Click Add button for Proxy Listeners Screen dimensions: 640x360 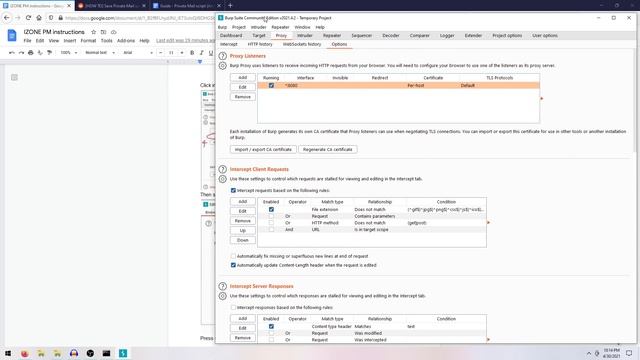(x=242, y=78)
